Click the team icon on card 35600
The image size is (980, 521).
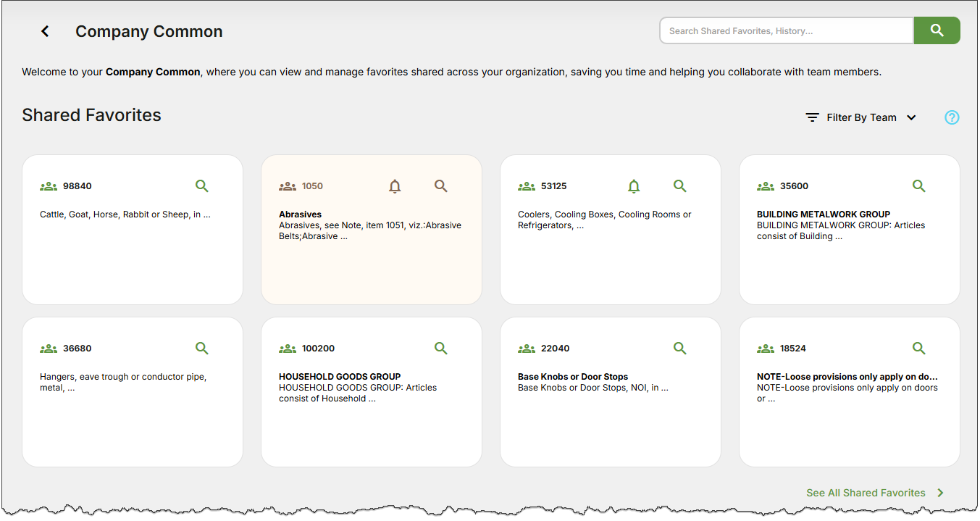(766, 186)
